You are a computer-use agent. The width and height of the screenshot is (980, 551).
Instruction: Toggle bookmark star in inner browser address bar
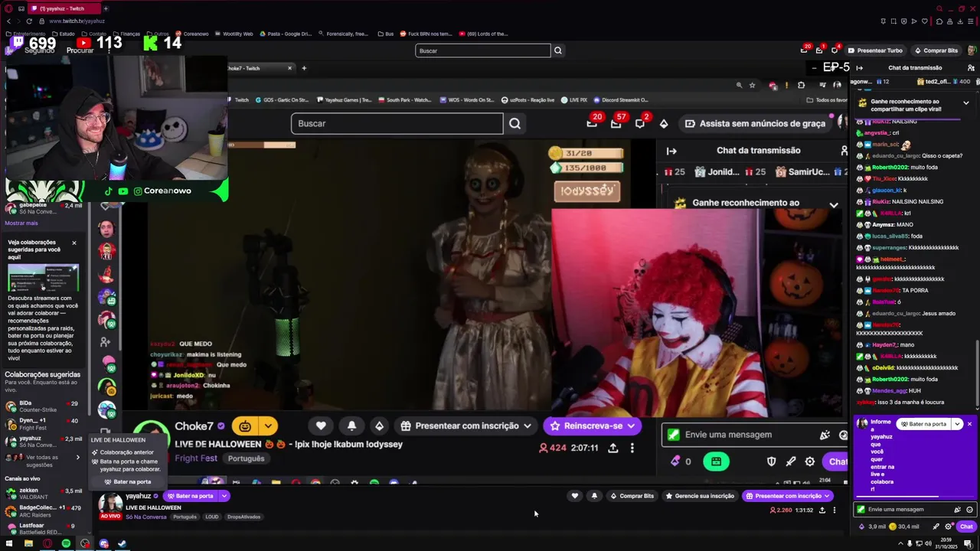pyautogui.click(x=752, y=85)
